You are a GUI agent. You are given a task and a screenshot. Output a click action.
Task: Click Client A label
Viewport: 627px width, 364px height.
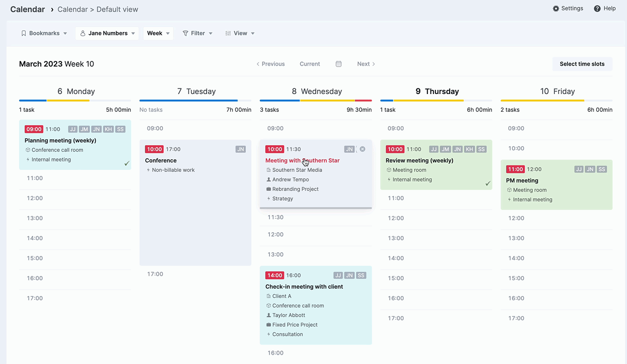(x=282, y=296)
